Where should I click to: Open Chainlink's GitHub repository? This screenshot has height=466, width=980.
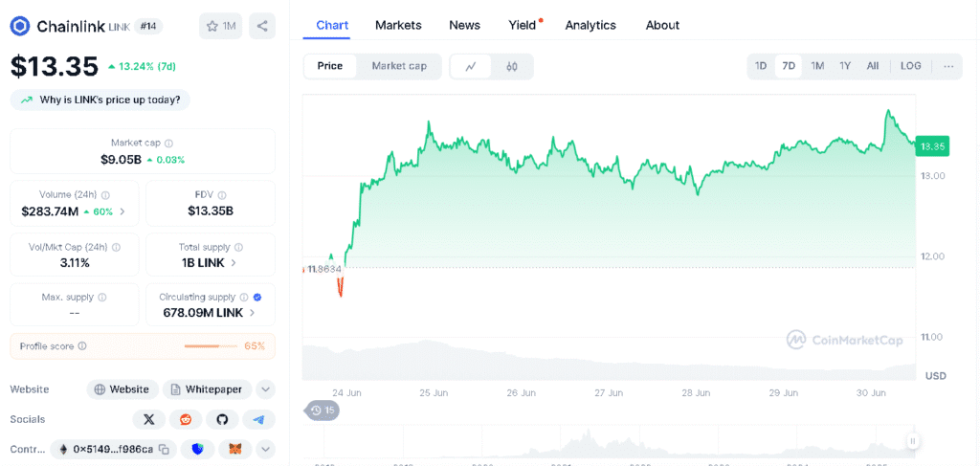tap(222, 419)
